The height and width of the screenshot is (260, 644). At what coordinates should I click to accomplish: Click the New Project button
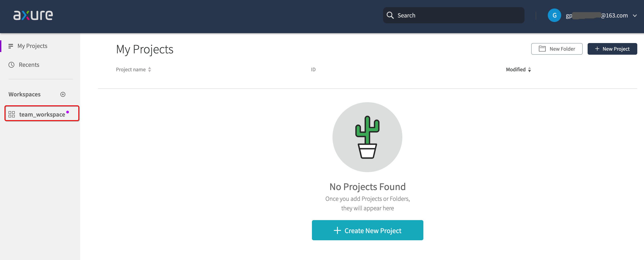tap(612, 49)
